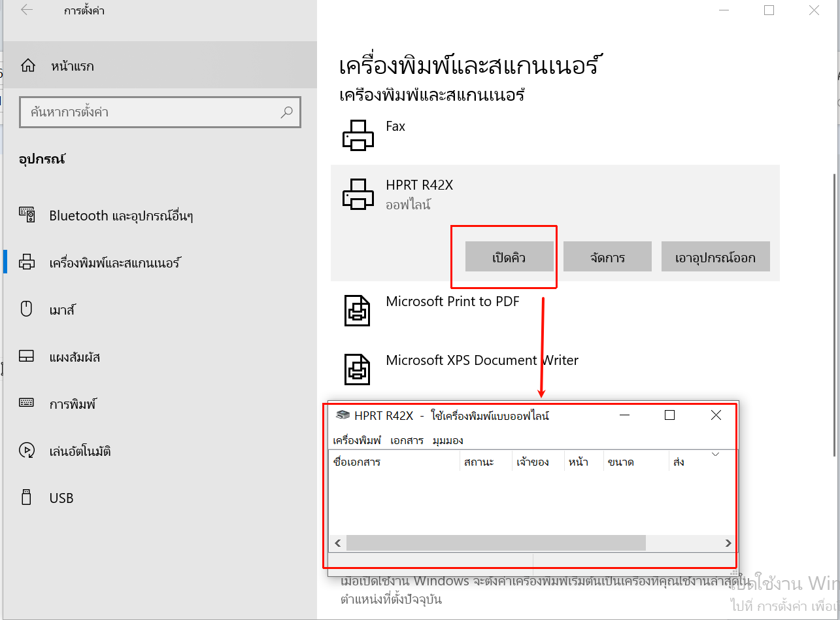Open เล่นอัตโนมัติ autoplay settings

(80, 451)
